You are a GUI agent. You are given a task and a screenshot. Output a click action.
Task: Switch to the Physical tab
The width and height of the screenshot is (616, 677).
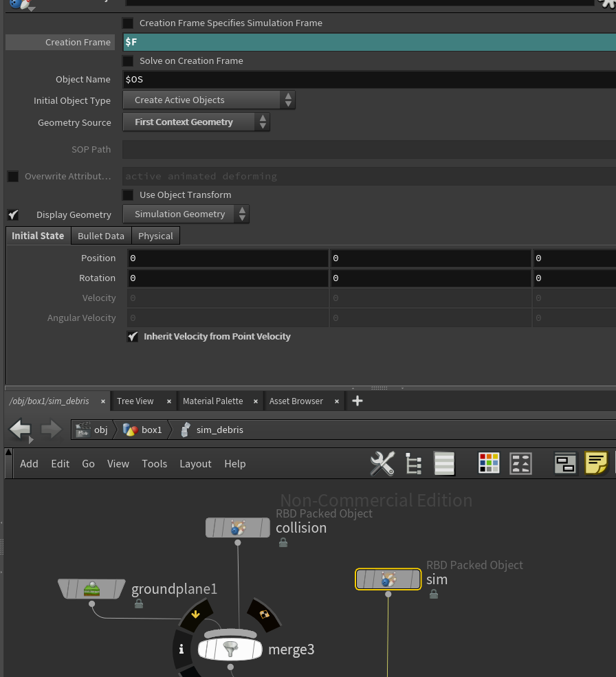click(x=155, y=236)
